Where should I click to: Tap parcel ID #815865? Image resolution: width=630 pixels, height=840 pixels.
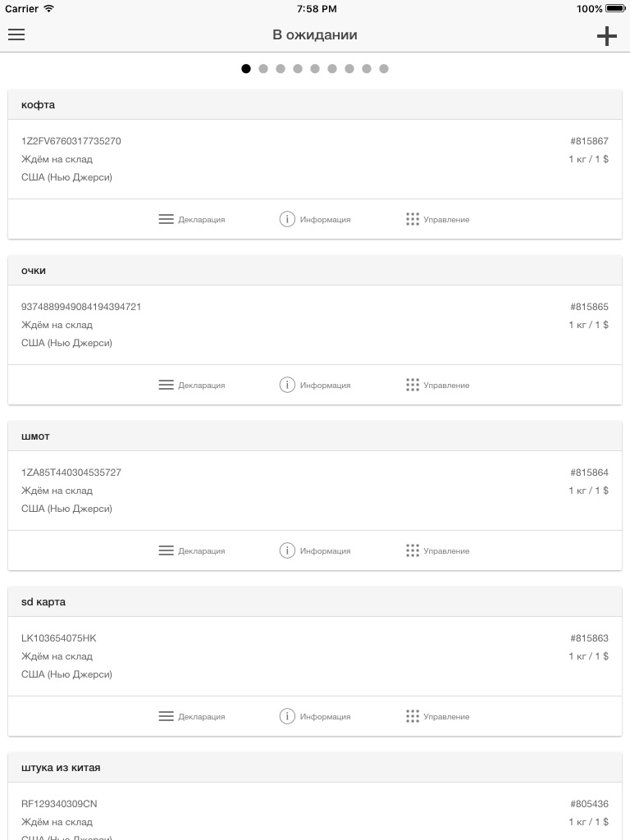[x=589, y=307]
